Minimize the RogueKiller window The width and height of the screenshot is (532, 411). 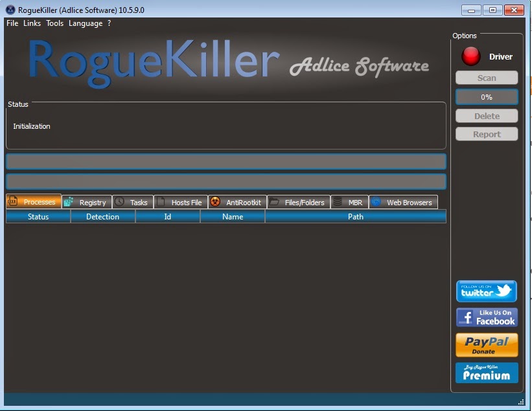point(471,10)
